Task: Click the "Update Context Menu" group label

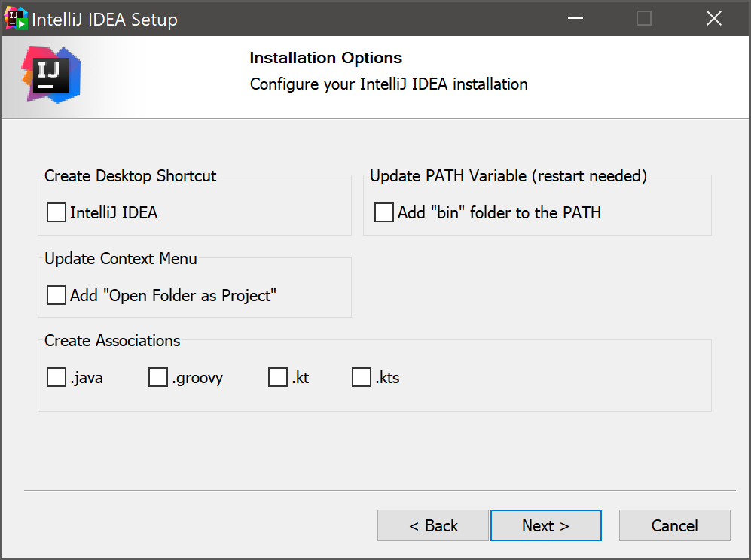Action: (121, 259)
